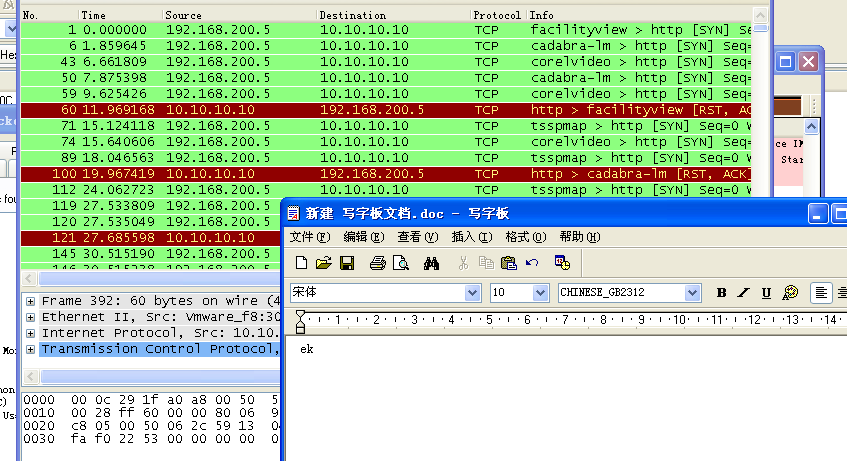Print the document via the printer icon
This screenshot has height=461, width=847.
click(x=378, y=263)
